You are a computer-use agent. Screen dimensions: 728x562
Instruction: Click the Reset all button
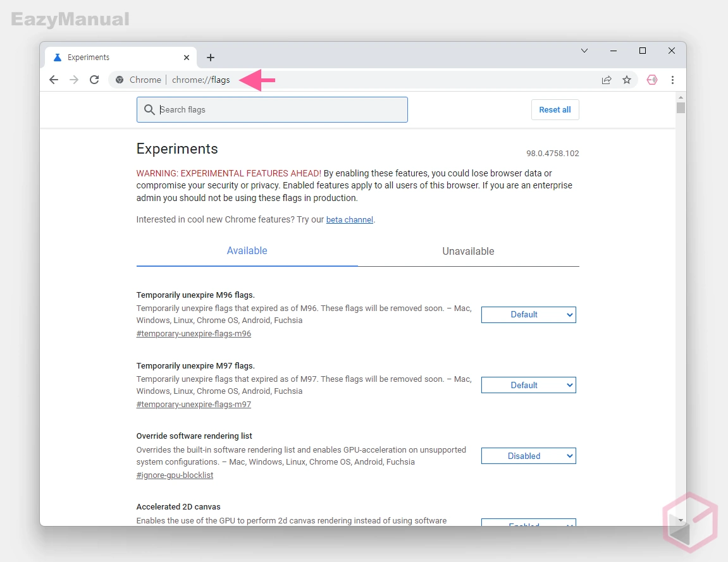555,109
